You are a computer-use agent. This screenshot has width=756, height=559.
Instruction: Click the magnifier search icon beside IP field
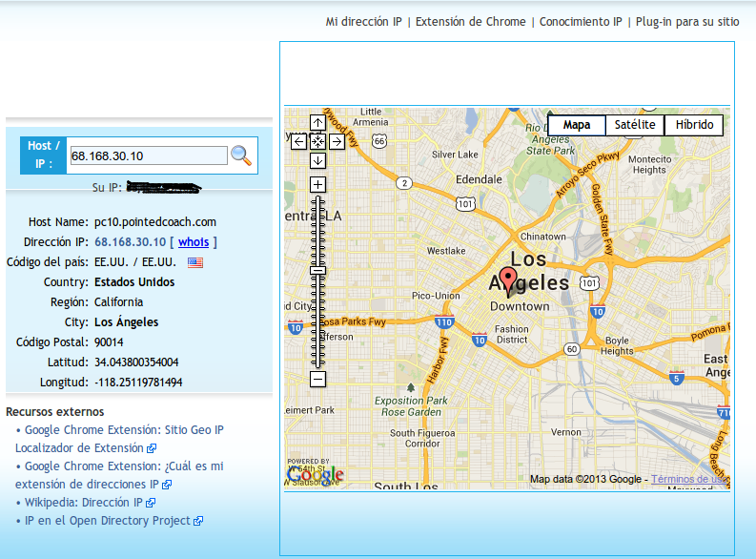(241, 155)
